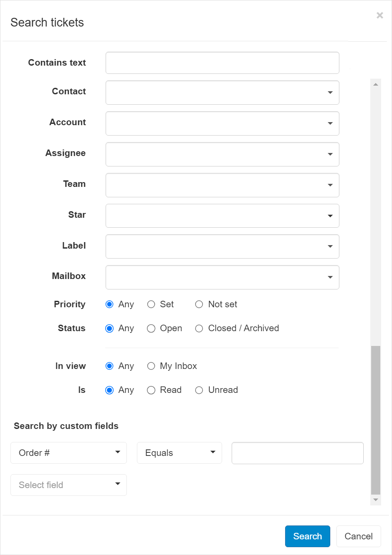392x555 pixels.
Task: Set In view to My Inbox
Action: [x=151, y=366]
